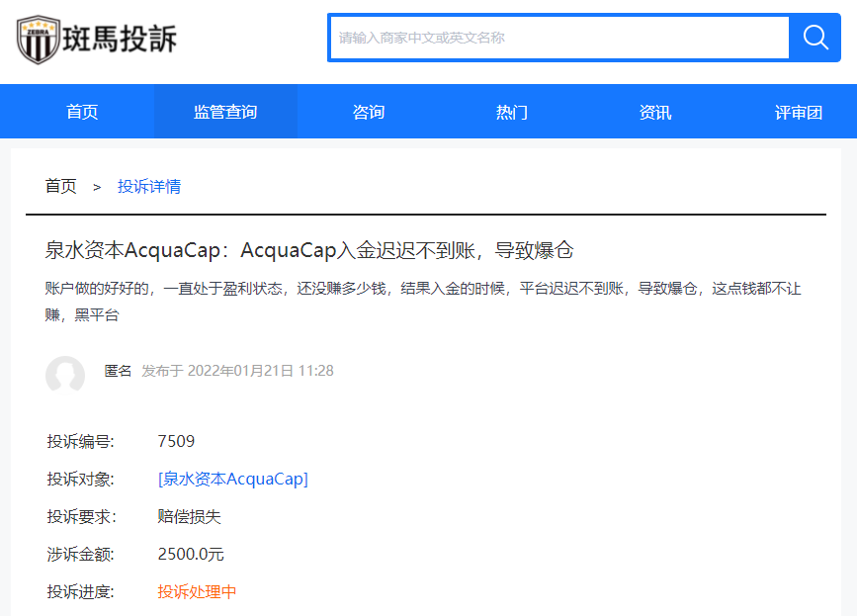Click the 投诉进度 label

click(80, 592)
